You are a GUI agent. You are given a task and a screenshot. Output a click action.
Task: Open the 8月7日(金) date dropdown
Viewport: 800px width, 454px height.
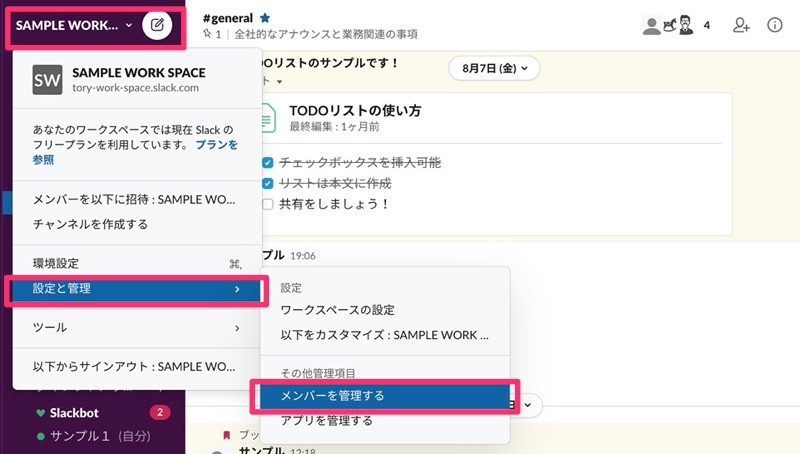click(494, 68)
